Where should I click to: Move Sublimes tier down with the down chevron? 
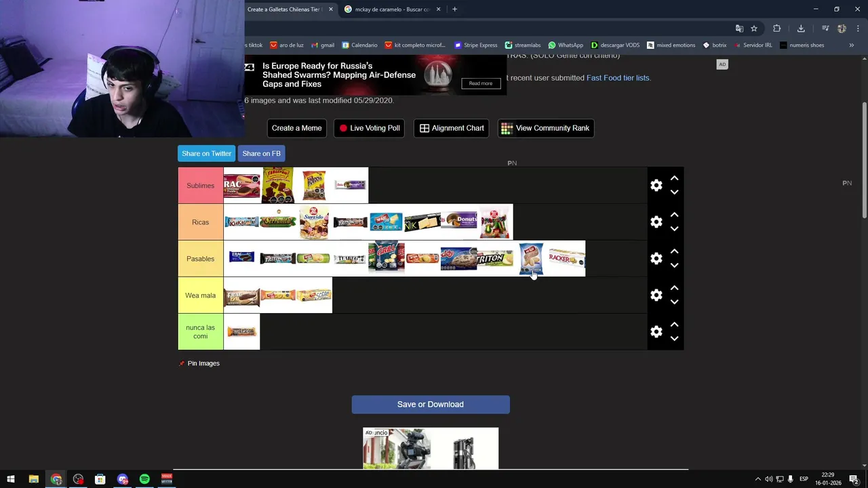pos(674,192)
